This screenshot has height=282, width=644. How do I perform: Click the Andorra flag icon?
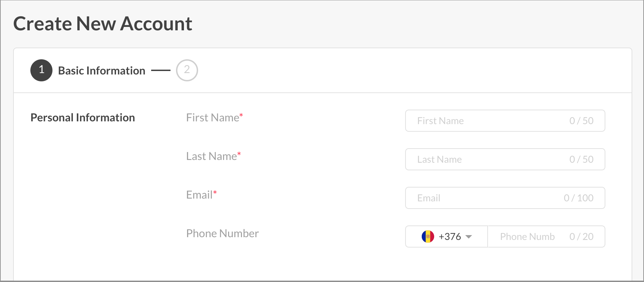pyautogui.click(x=428, y=236)
